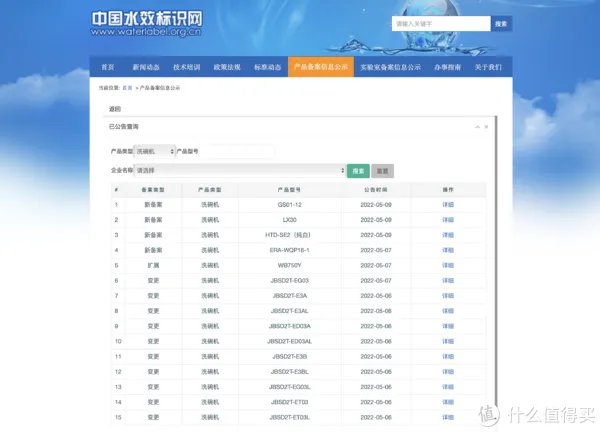Image resolution: width=600 pixels, height=432 pixels.
Task: Click the 中国水效标识网 site logo
Action: [x=147, y=24]
